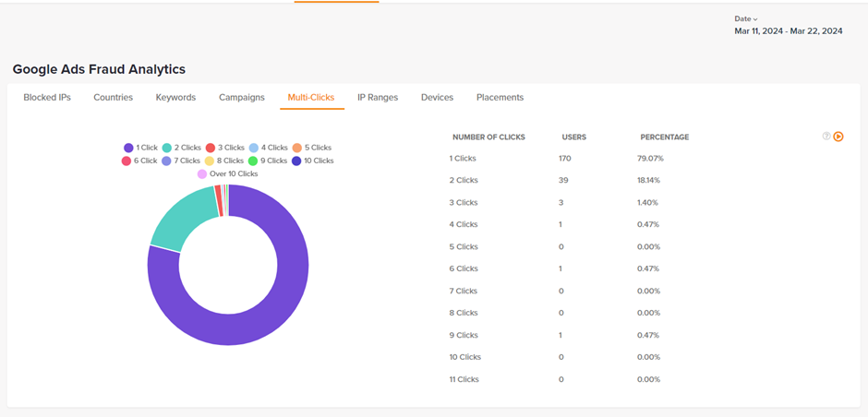The width and height of the screenshot is (868, 417).
Task: Switch to the IP Ranges tab
Action: [x=378, y=98]
